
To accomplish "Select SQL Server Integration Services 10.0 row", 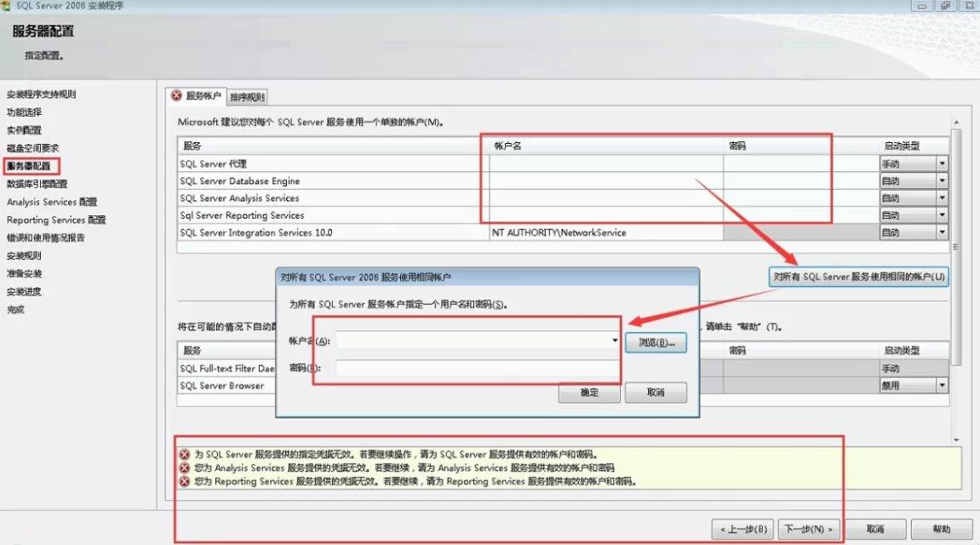I will (563, 232).
